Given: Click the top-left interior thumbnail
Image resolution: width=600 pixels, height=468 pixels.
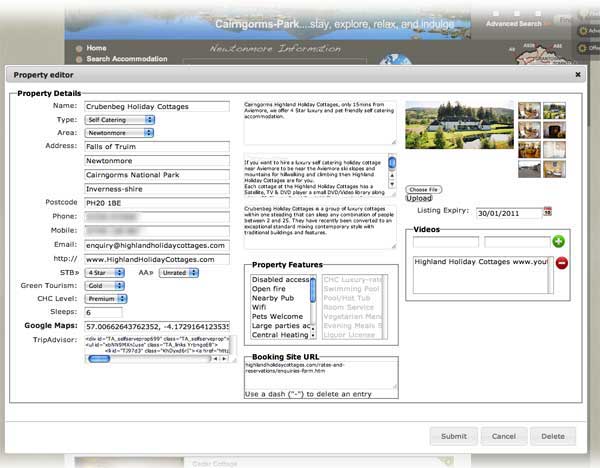Looking at the screenshot, I should point(530,111).
